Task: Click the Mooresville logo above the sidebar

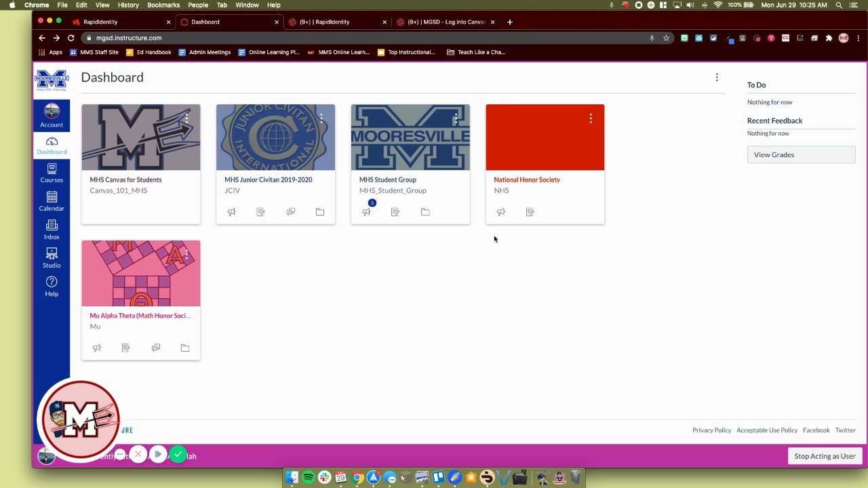Action: pyautogui.click(x=52, y=81)
